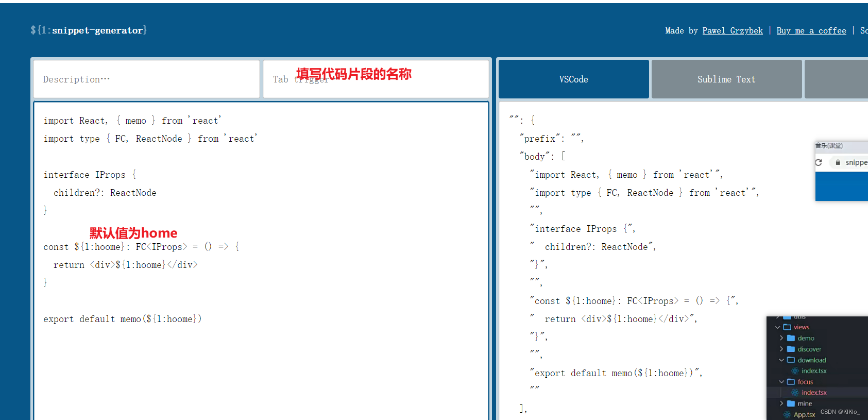Click the 'const ${1:hoome}: FC<IProps>' editor line
The image size is (868, 420).
[x=141, y=247]
